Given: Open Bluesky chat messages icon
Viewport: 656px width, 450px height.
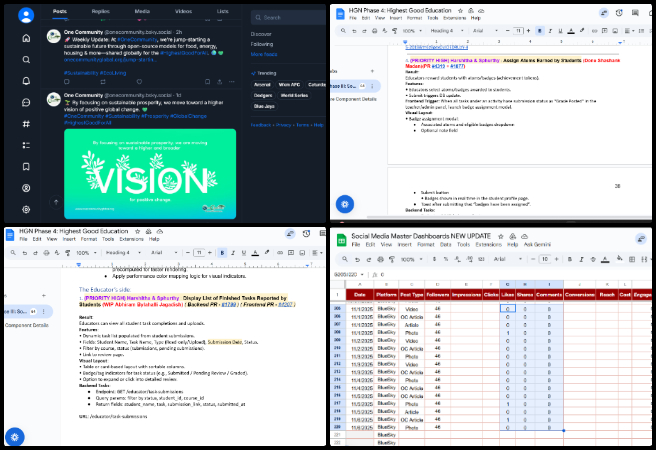Looking at the screenshot, I should coord(26,102).
